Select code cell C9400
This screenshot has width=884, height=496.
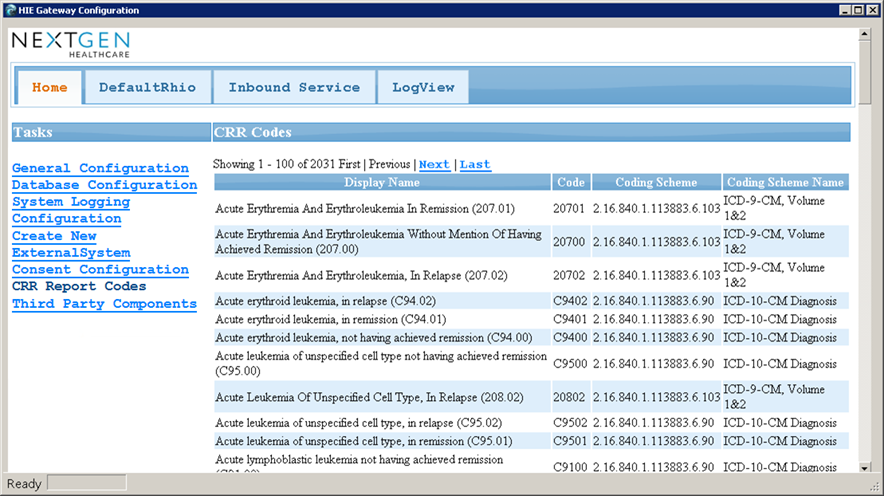point(570,338)
